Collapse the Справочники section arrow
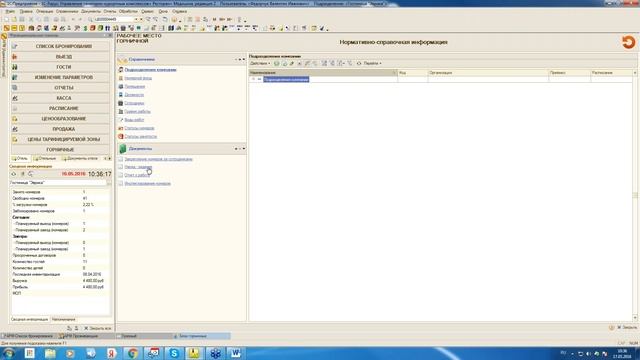640x360 pixels. (244, 60)
